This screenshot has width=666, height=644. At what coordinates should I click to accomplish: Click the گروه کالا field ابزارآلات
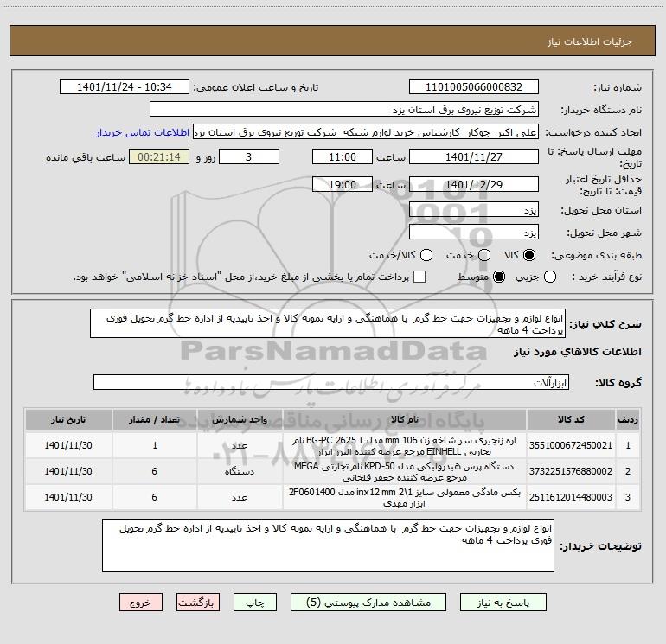pos(331,382)
